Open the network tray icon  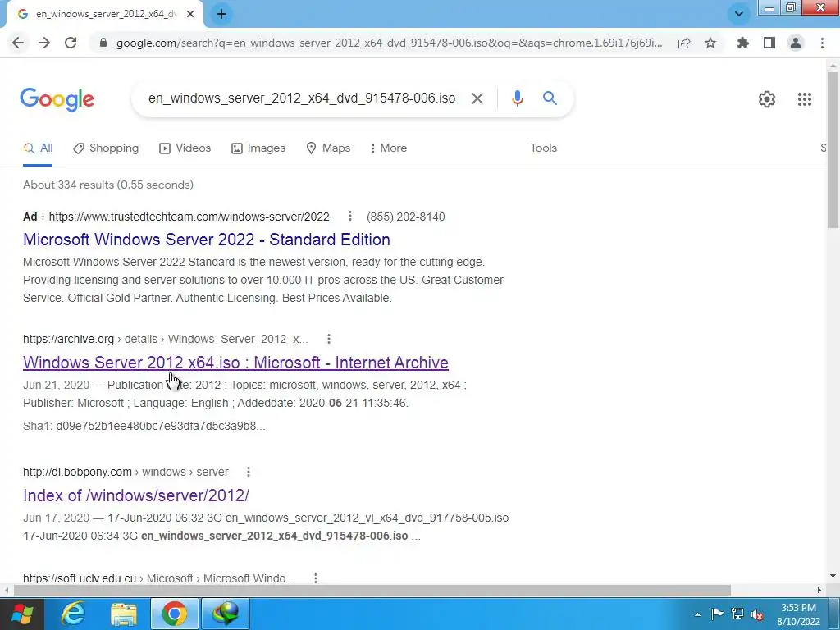point(737,614)
